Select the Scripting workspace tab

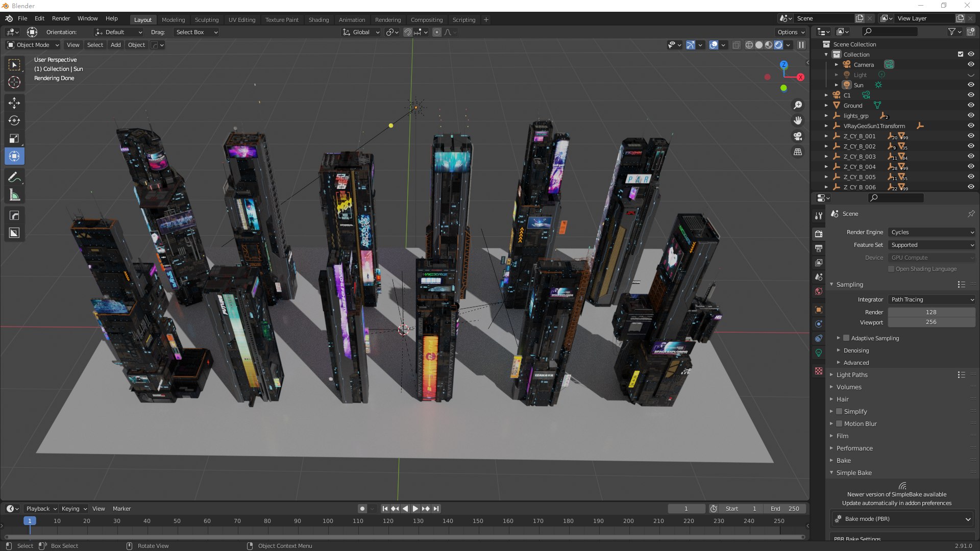[463, 18]
